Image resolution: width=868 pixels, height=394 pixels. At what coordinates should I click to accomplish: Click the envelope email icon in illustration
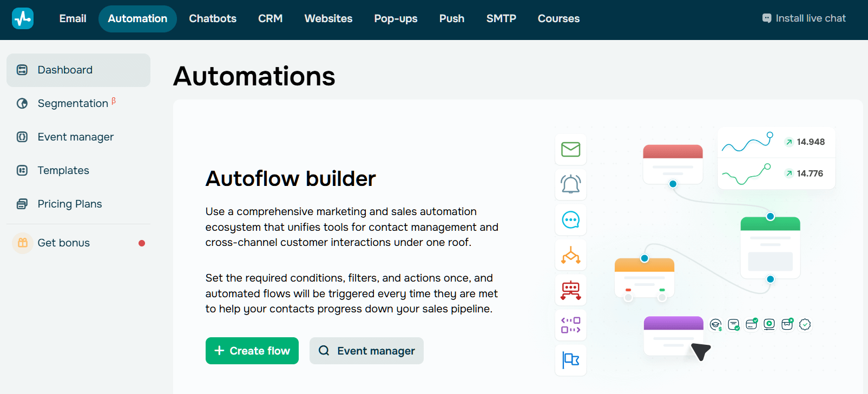pyautogui.click(x=570, y=149)
